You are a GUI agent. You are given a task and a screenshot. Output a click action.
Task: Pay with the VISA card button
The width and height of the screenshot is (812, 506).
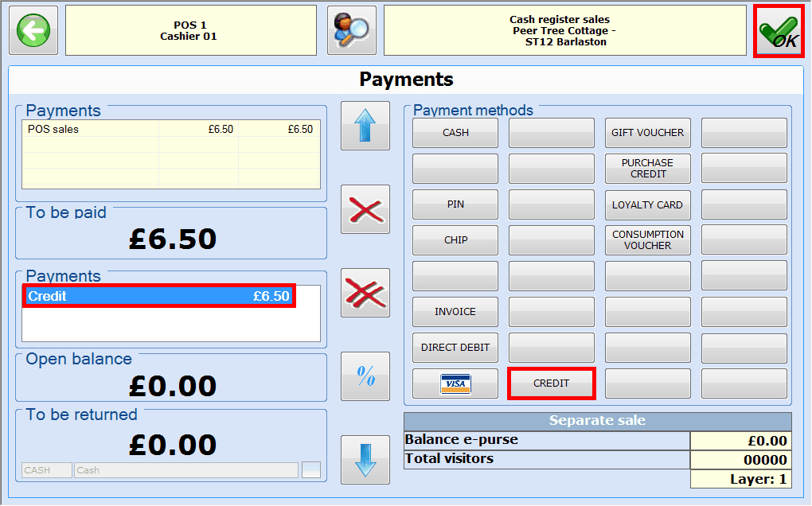[x=455, y=383]
